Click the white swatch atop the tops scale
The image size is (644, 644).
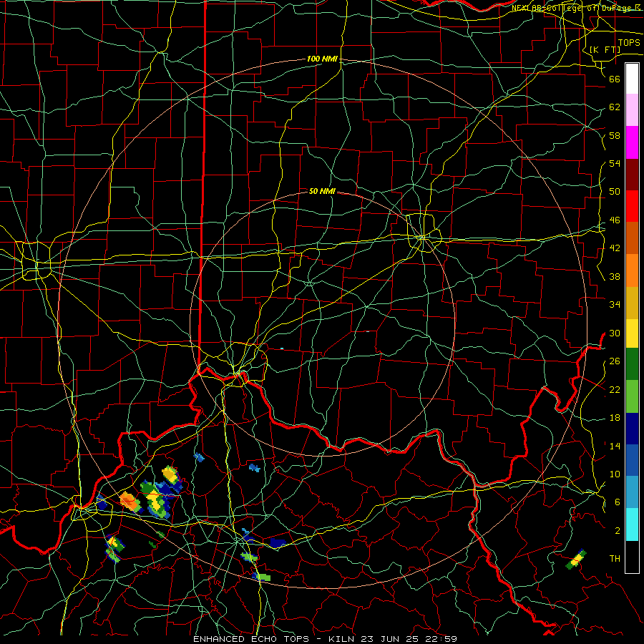coord(632,79)
